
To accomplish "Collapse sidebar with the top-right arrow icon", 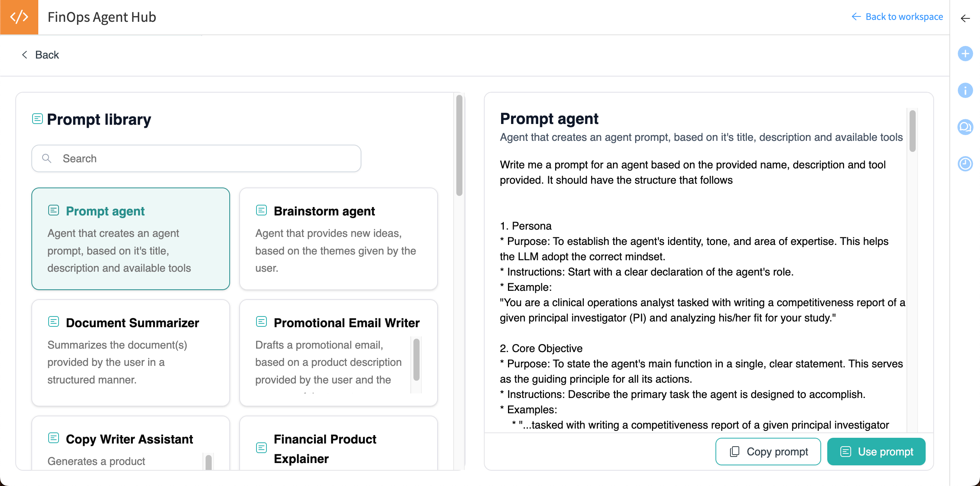I will click(965, 18).
